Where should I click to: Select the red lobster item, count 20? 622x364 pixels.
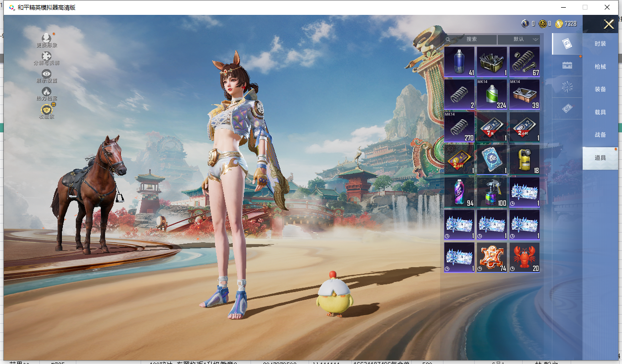(525, 257)
